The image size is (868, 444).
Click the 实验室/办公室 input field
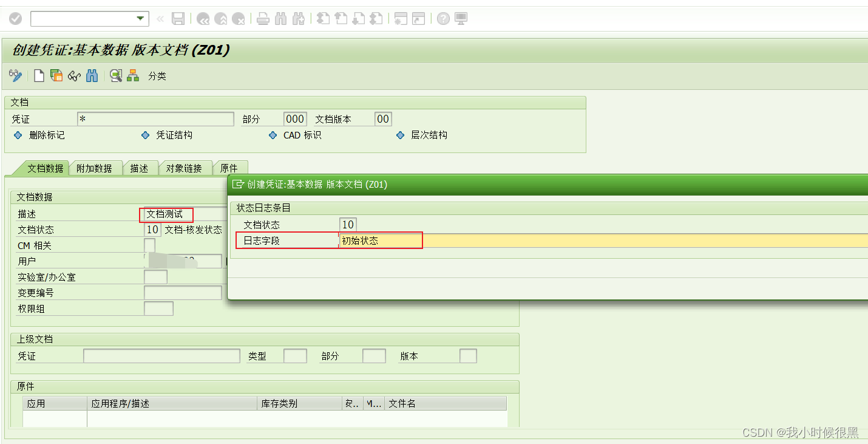point(155,277)
